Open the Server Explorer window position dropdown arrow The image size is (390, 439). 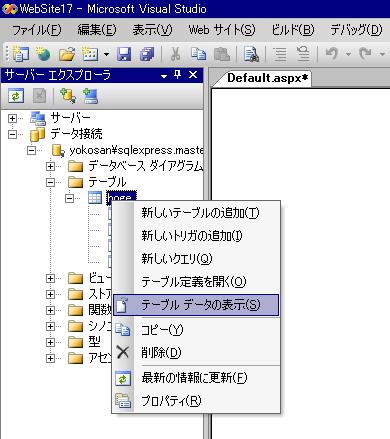[164, 76]
